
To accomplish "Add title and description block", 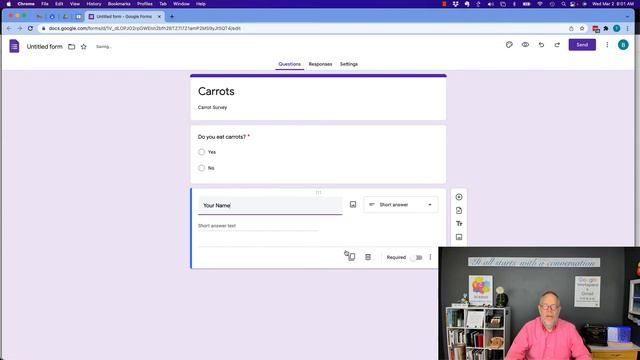I will pyautogui.click(x=459, y=224).
